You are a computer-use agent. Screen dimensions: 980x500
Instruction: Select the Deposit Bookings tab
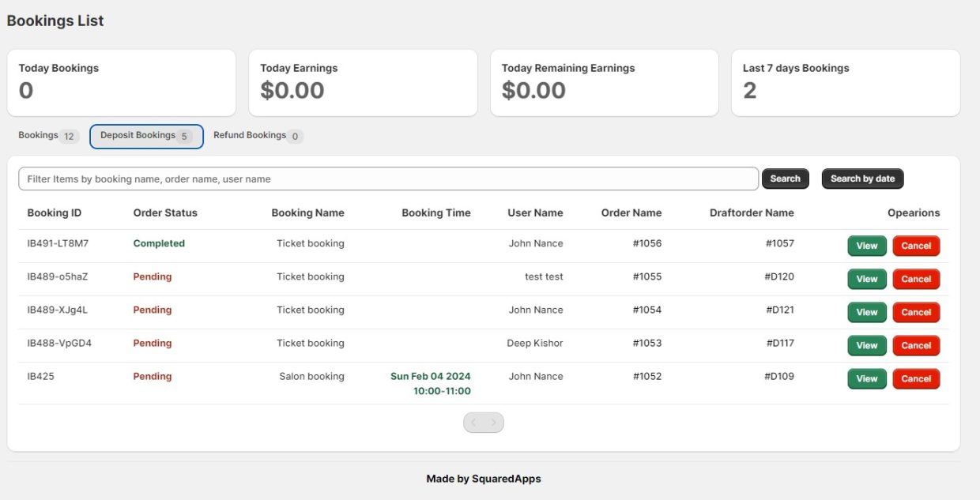(145, 135)
